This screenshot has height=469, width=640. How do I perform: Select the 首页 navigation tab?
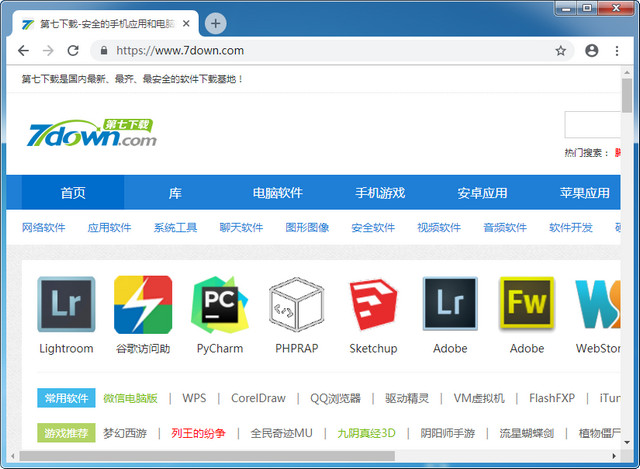[x=73, y=193]
